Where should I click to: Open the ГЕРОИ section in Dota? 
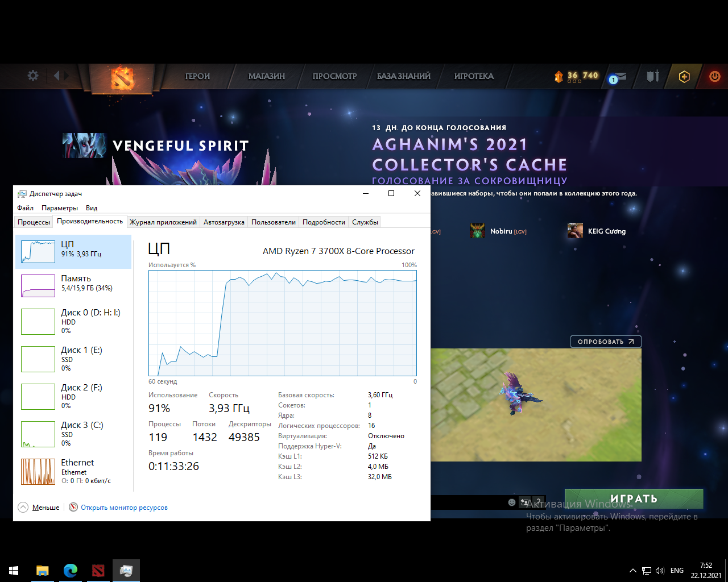(197, 76)
